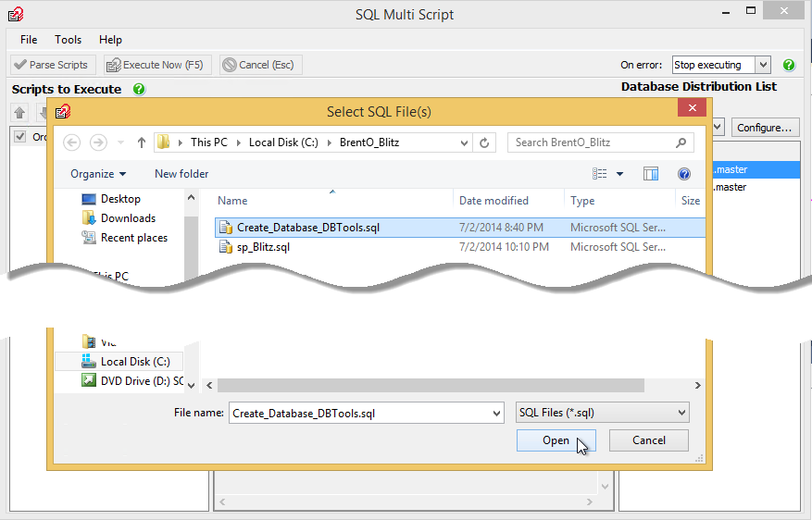Screen dimensions: 812x520
Task: Go back in the file dialog
Action: (x=72, y=142)
